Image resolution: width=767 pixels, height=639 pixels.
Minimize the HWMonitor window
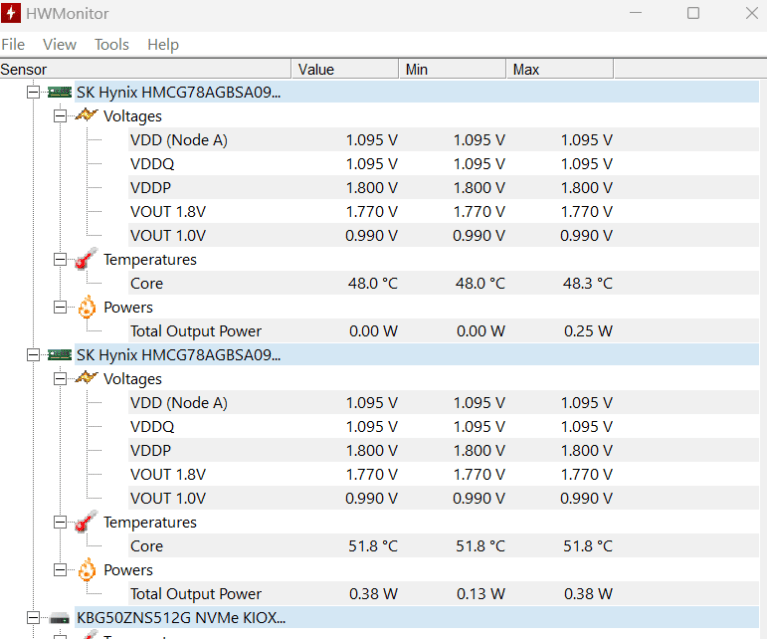[635, 13]
